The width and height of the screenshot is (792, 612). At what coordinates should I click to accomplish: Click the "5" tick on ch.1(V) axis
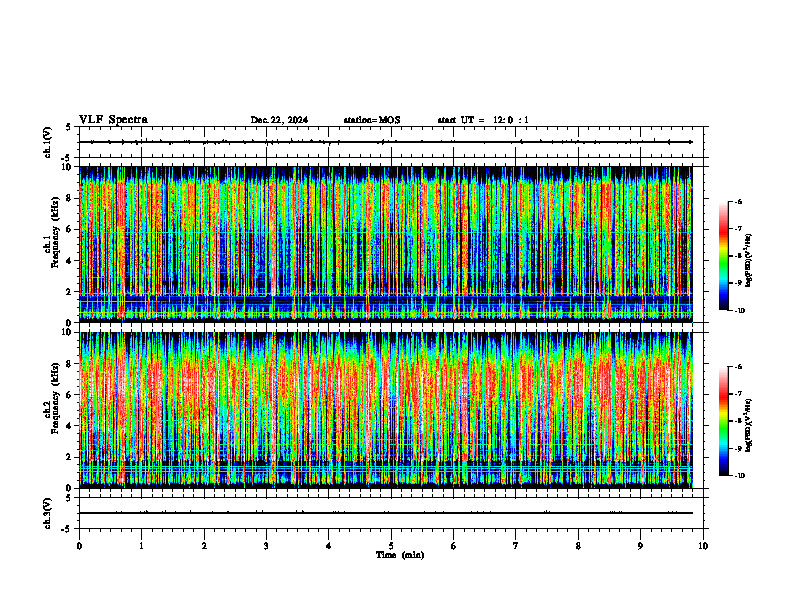tap(69, 127)
